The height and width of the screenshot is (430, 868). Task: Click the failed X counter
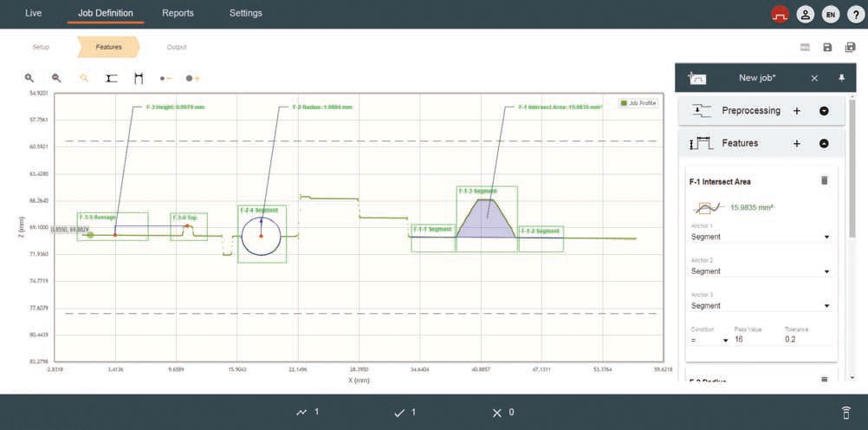pyautogui.click(x=502, y=413)
